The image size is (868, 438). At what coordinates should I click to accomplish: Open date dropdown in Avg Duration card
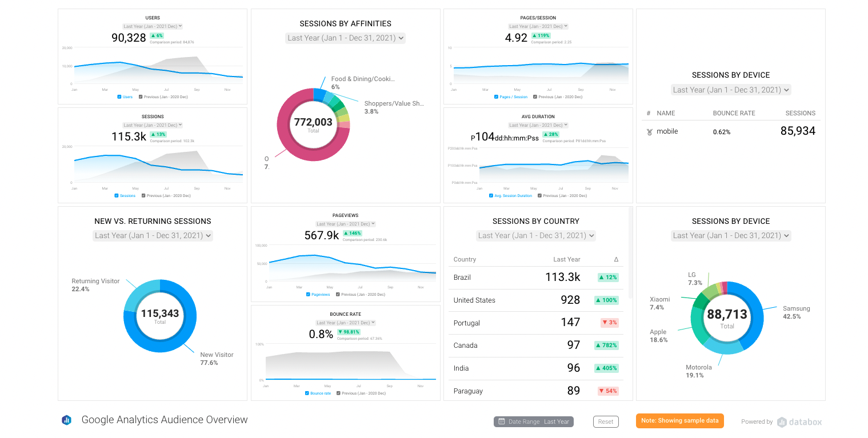(539, 125)
